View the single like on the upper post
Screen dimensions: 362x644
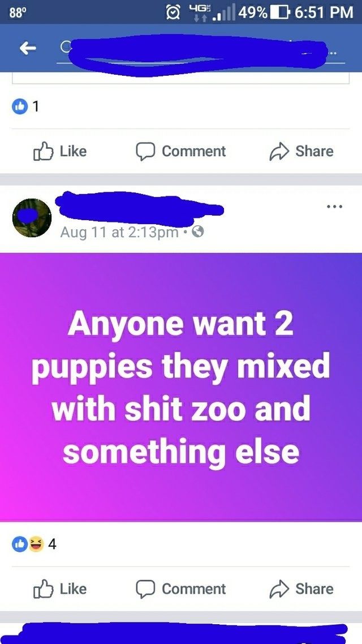coord(25,107)
